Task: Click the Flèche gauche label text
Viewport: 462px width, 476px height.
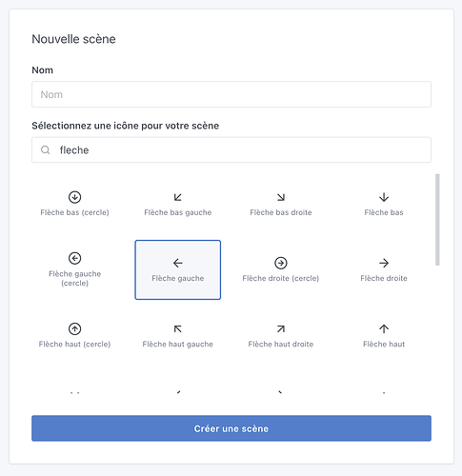Action: [178, 278]
